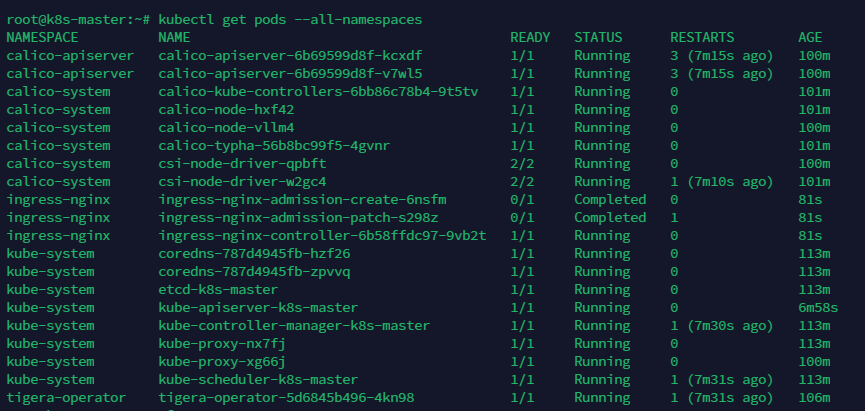Image resolution: width=865 pixels, height=411 pixels.
Task: Click Completed status of admission-patch pod
Action: pyautogui.click(x=610, y=218)
